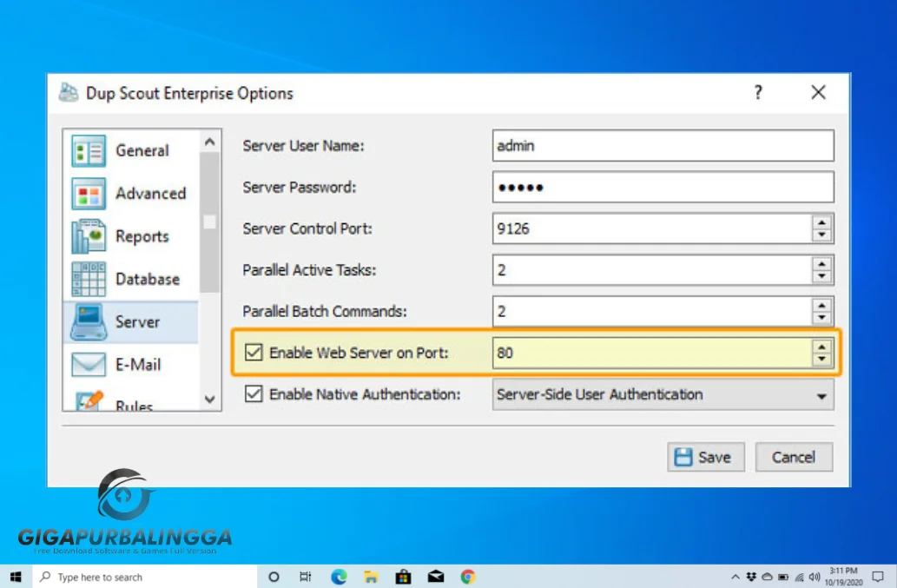Select the Rules pencil icon
Viewport: 897px width, 588px height.
pyautogui.click(x=89, y=400)
